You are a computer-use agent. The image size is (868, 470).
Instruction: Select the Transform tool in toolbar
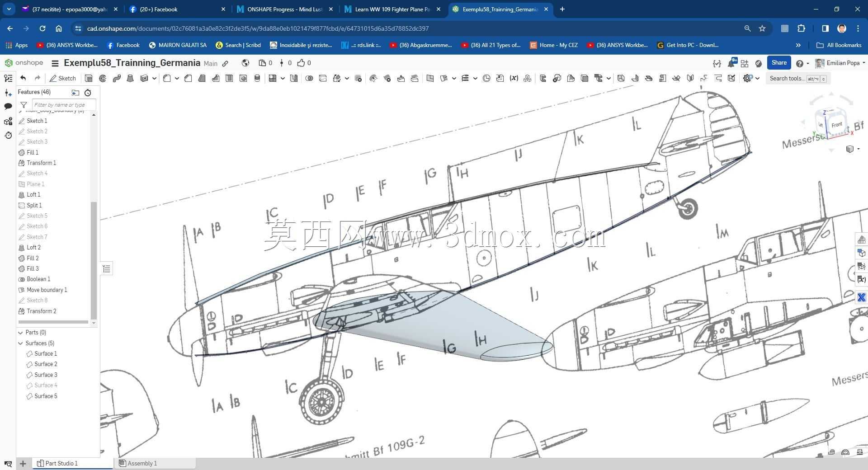[336, 78]
